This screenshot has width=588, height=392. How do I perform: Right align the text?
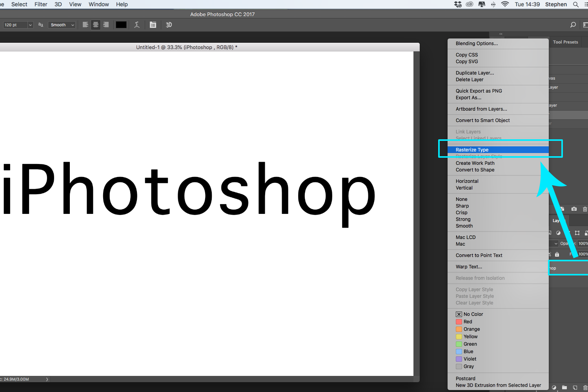point(106,25)
